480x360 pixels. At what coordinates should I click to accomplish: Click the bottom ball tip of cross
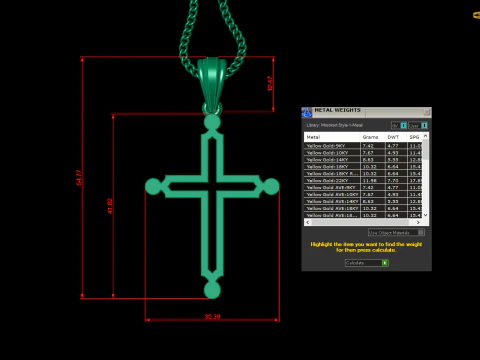pos(212,290)
